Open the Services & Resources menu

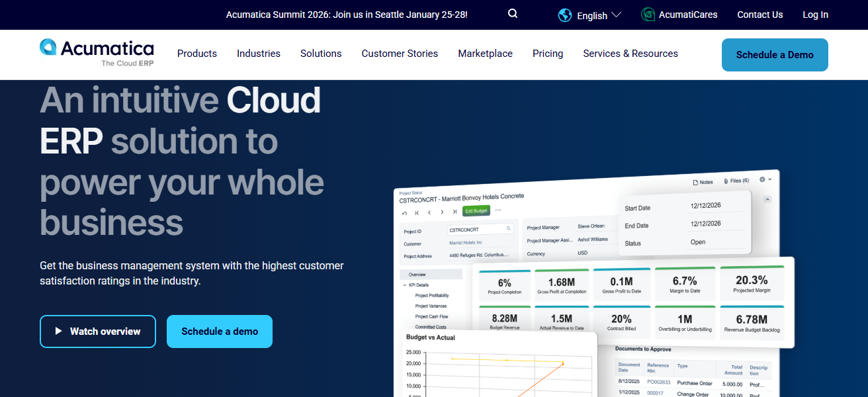pyautogui.click(x=630, y=54)
